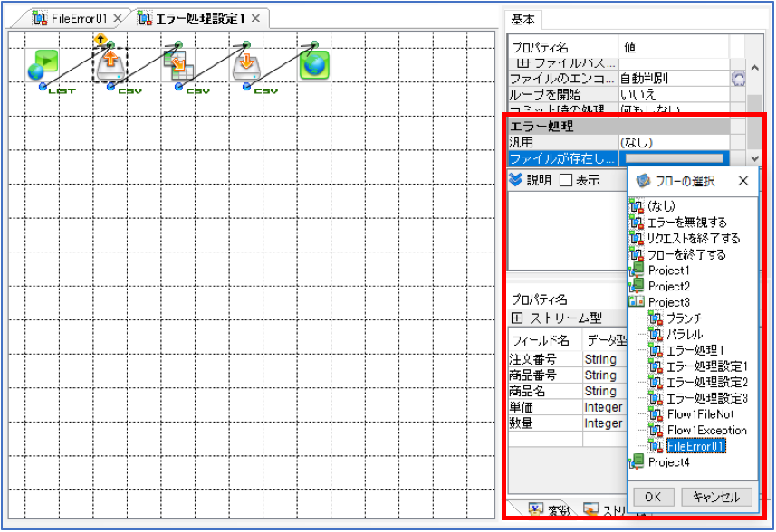Click the キャンセル button
776x532 pixels.
pyautogui.click(x=716, y=497)
